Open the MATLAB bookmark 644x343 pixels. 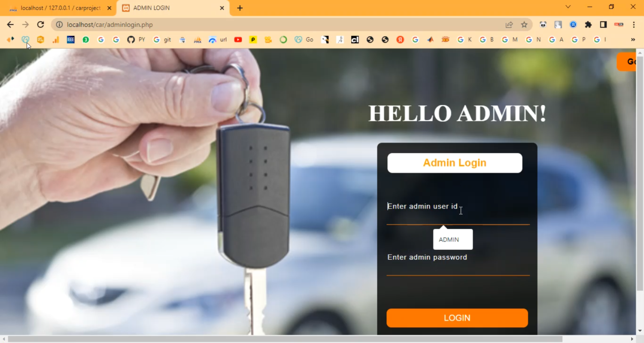click(x=430, y=39)
